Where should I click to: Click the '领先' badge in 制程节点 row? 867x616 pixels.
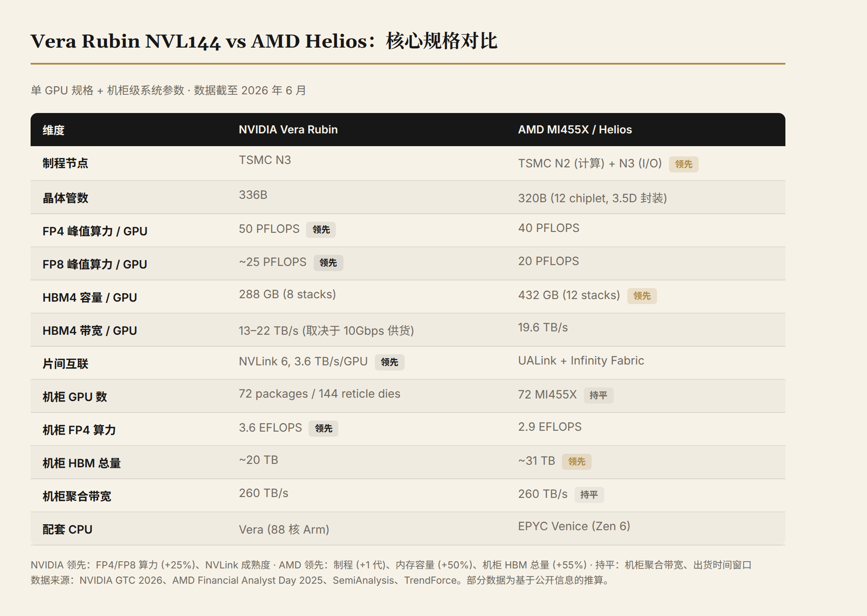(x=684, y=164)
